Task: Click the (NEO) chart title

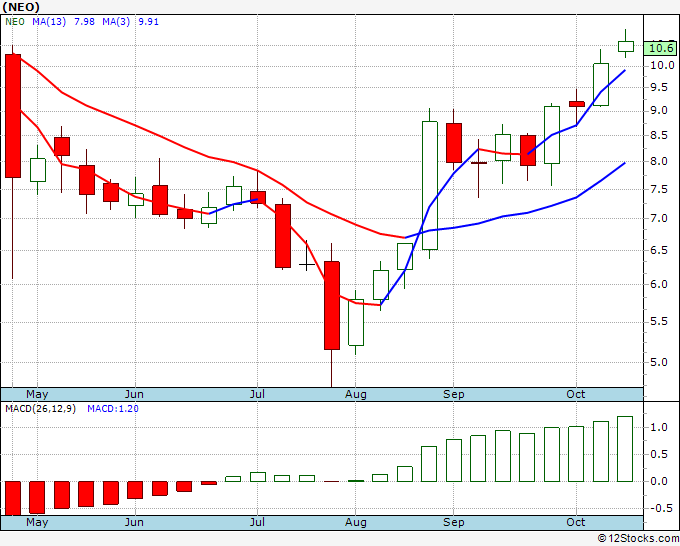Action: click(21, 7)
